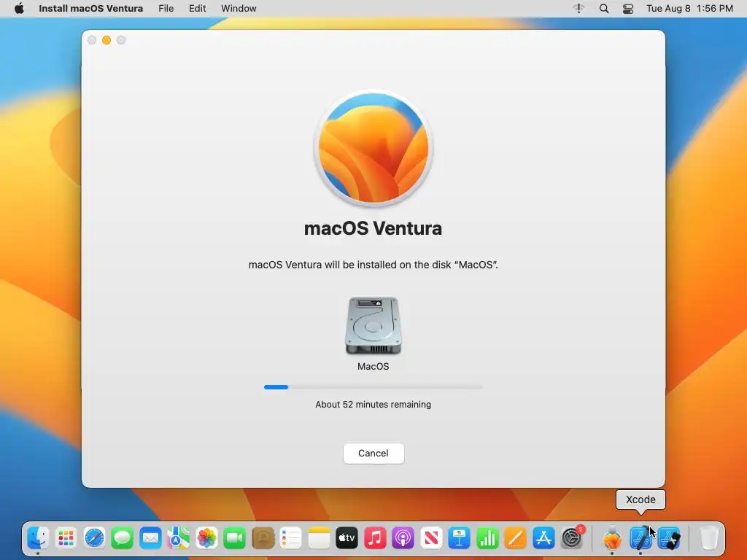Launch Keynote from the Dock
This screenshot has height=560, width=747.
tap(460, 538)
